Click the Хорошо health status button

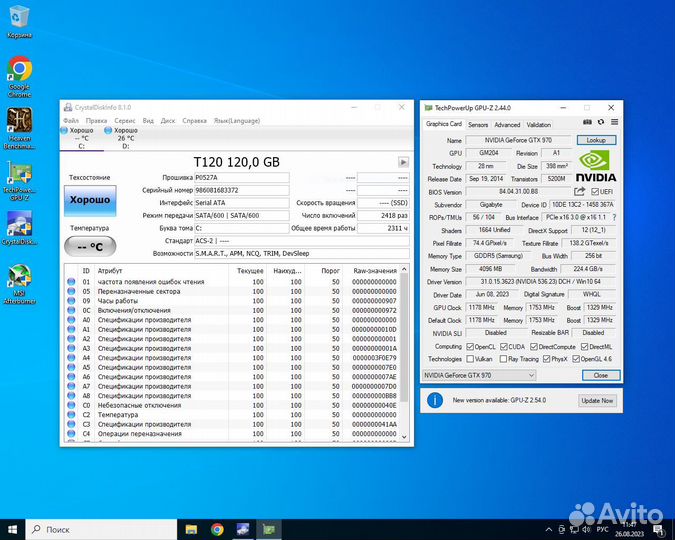tap(90, 200)
